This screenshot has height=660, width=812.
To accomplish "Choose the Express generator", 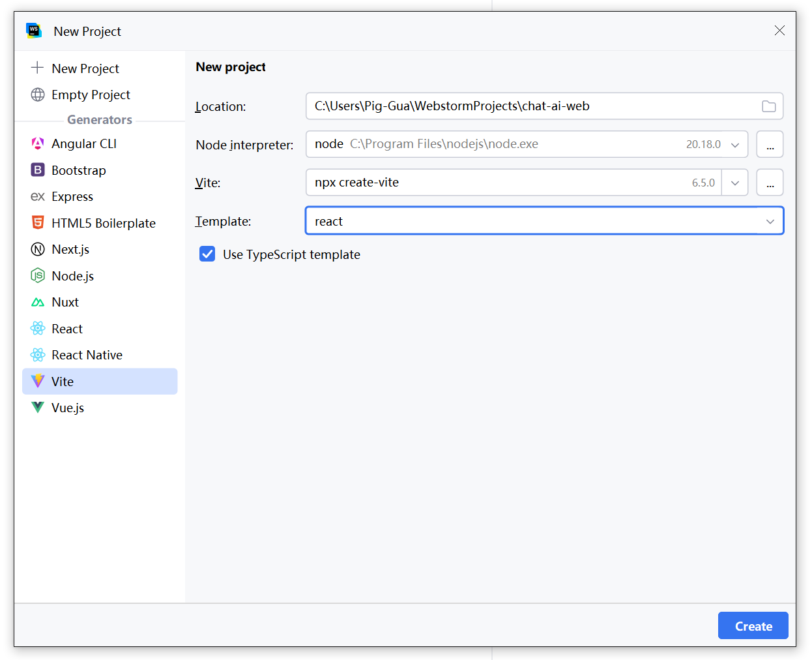I will (100, 196).
